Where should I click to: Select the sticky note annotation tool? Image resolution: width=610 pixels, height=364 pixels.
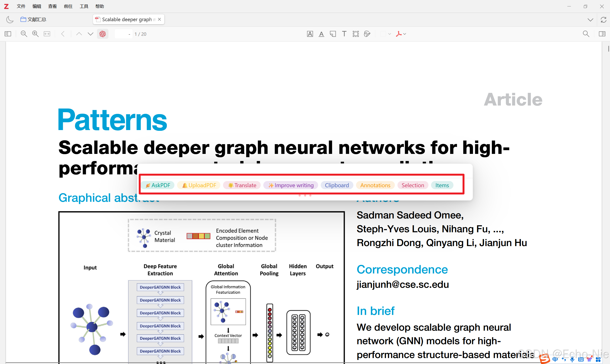(333, 34)
